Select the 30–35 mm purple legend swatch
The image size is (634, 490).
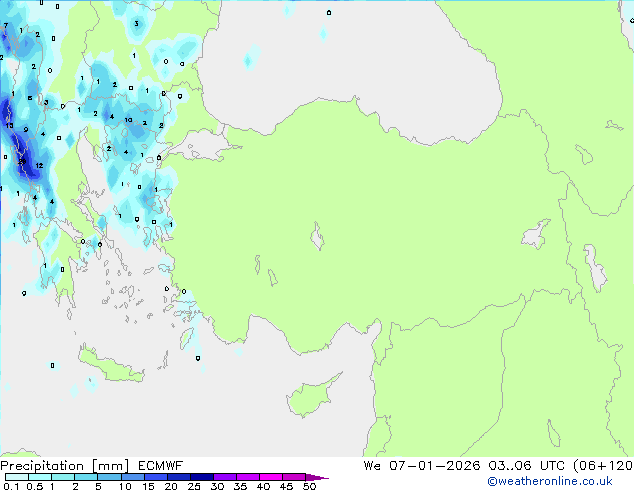click(x=224, y=477)
